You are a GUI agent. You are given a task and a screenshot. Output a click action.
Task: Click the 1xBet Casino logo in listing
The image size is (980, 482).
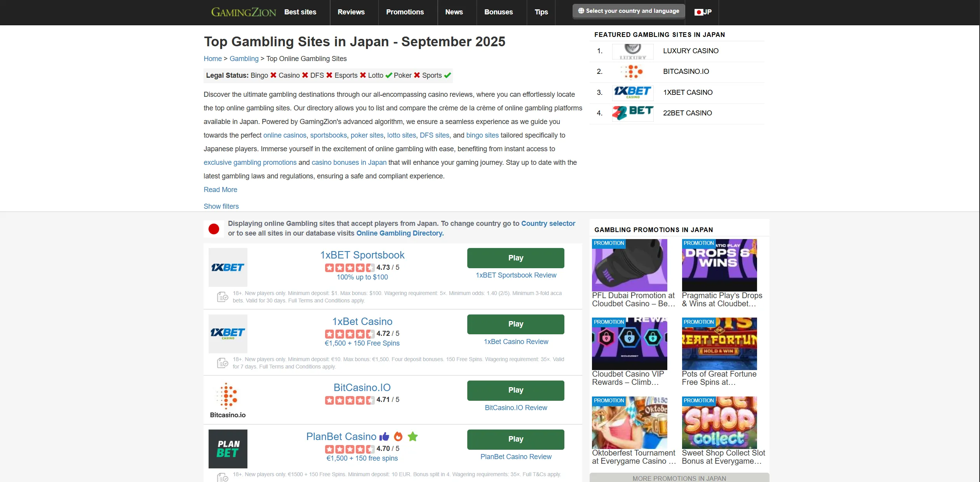(228, 334)
